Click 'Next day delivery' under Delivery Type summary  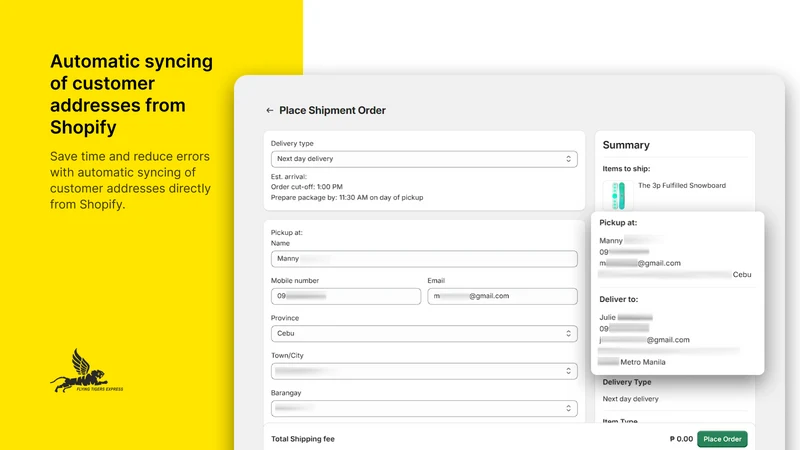point(631,399)
